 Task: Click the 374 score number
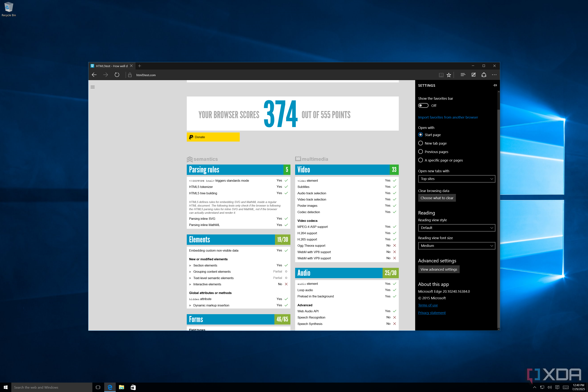[280, 114]
